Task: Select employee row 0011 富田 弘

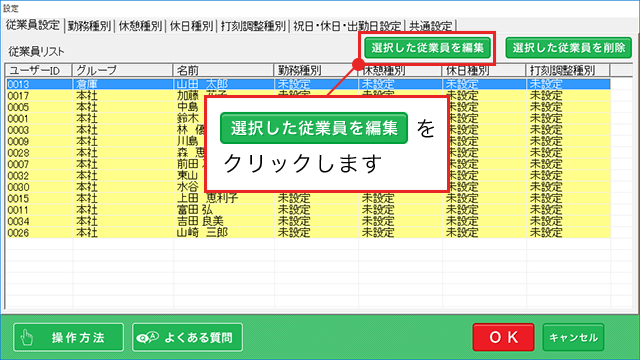Action: [x=308, y=210]
